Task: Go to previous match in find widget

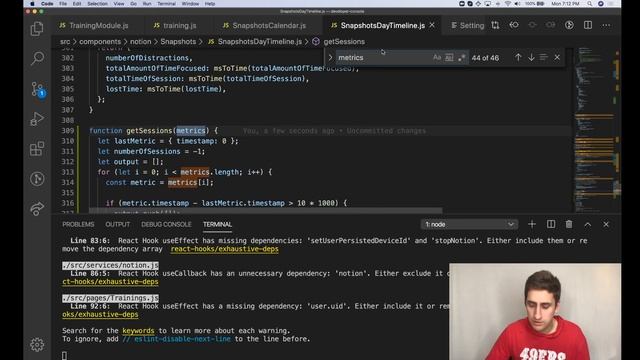Action: (x=518, y=58)
